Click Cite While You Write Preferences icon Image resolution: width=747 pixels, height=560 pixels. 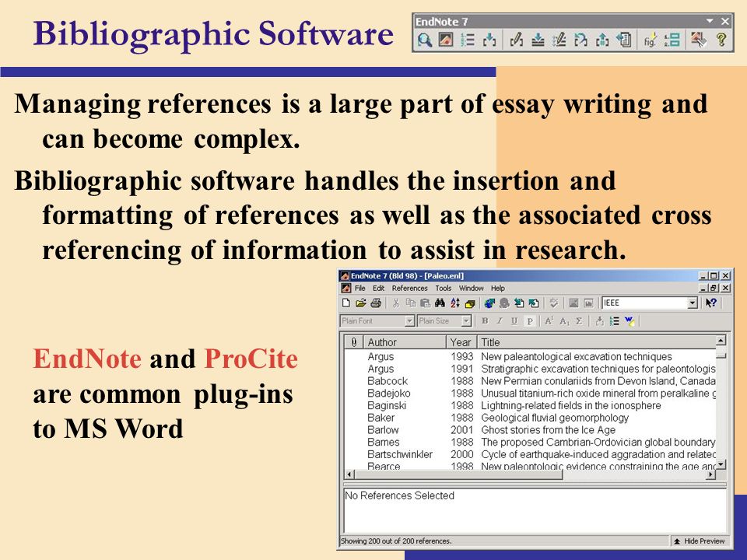point(699,40)
